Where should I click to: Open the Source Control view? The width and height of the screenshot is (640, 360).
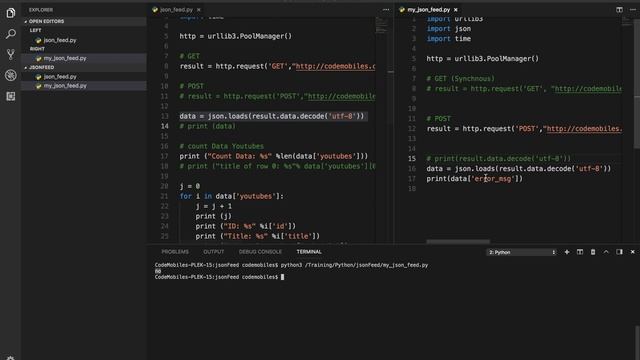[11, 54]
